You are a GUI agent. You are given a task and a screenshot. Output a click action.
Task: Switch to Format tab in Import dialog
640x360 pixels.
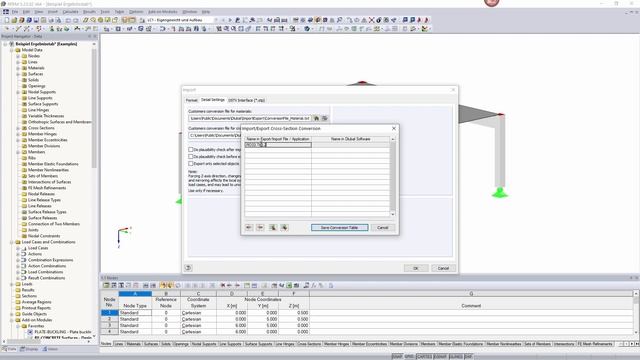point(191,100)
